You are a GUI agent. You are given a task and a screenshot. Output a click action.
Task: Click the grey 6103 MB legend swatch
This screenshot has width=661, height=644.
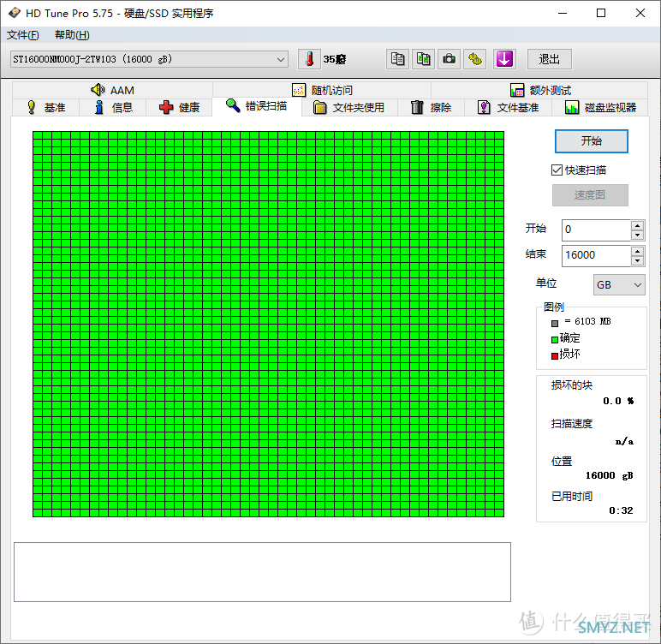pos(555,324)
